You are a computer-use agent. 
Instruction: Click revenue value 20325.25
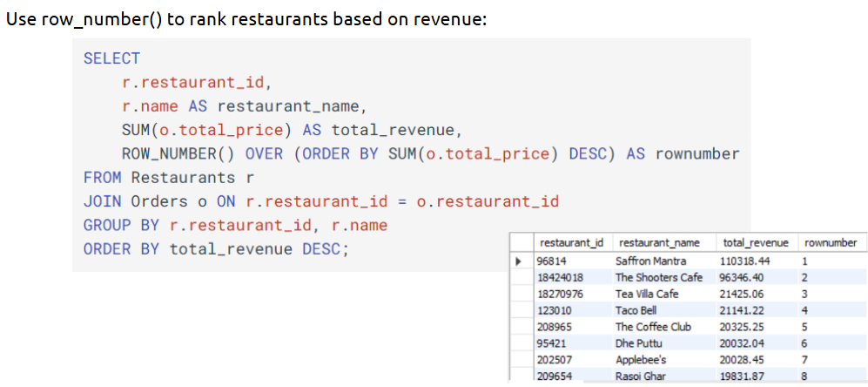(x=742, y=327)
